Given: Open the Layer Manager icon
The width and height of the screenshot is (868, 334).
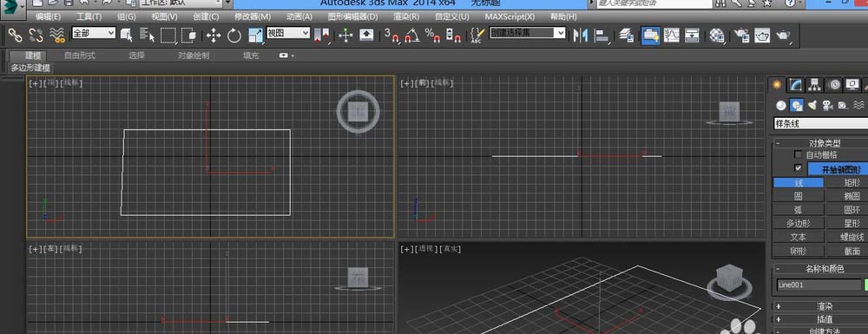Looking at the screenshot, I should (x=626, y=36).
